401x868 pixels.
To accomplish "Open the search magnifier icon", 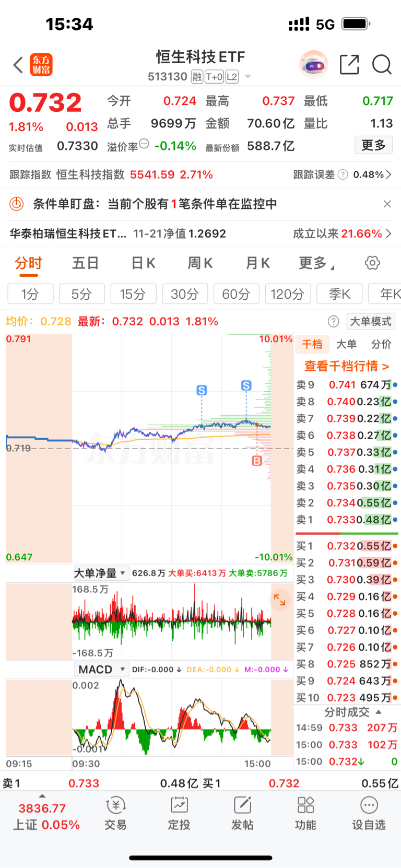I will click(382, 65).
